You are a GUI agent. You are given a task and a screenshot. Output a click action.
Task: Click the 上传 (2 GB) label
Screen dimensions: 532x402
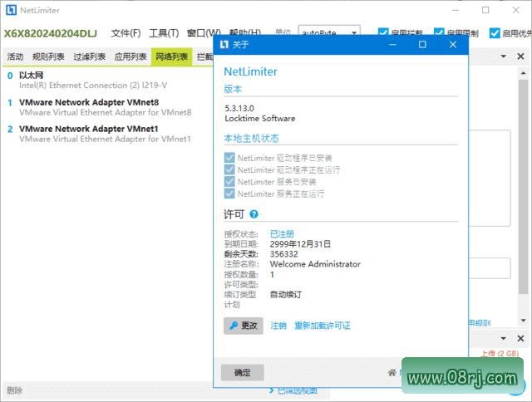point(500,354)
